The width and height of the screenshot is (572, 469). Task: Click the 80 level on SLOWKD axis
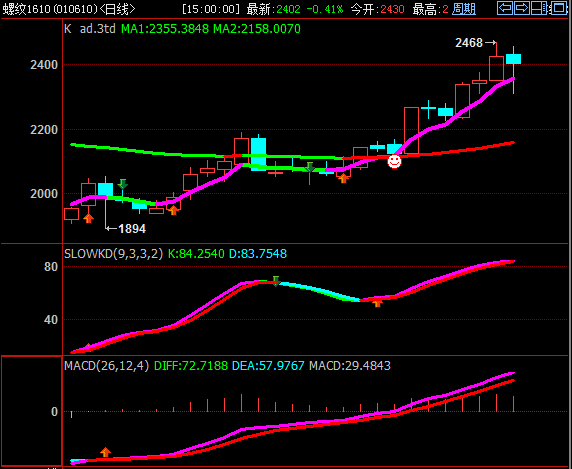(x=51, y=267)
